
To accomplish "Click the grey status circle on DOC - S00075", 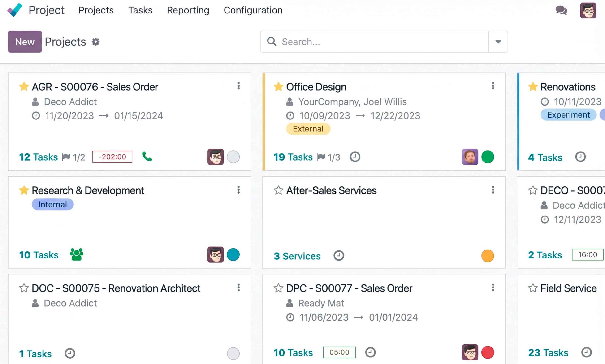I will pos(233,353).
